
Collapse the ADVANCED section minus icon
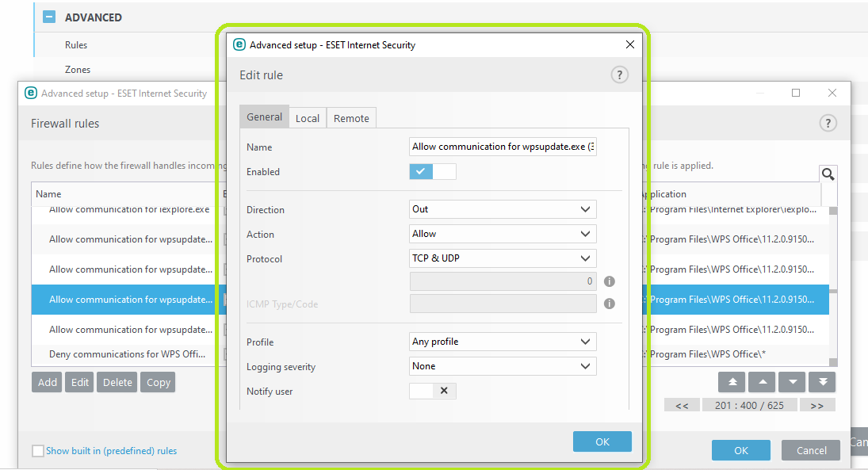(x=49, y=17)
